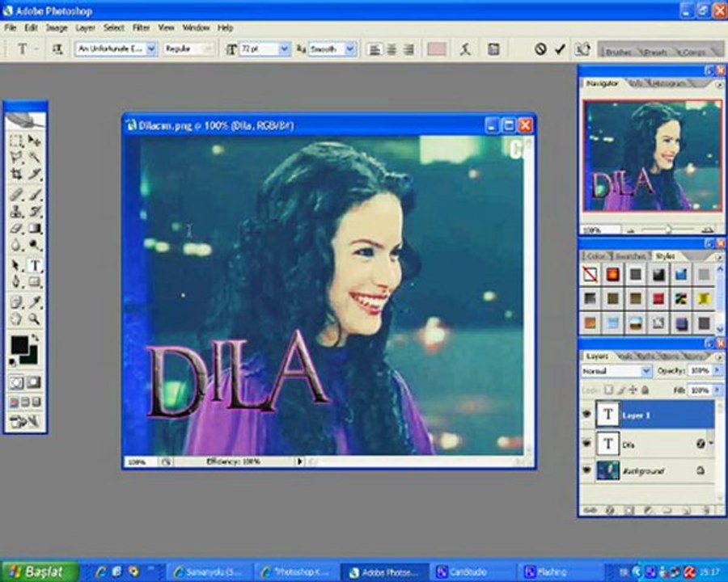Screen dimensions: 728x582
Task: Select the Notes tool
Action: point(16,302)
